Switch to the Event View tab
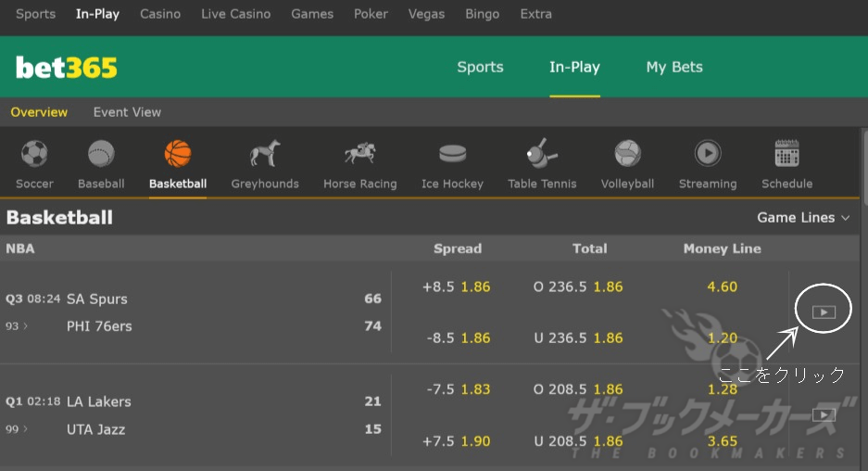This screenshot has width=868, height=471. coord(127,112)
